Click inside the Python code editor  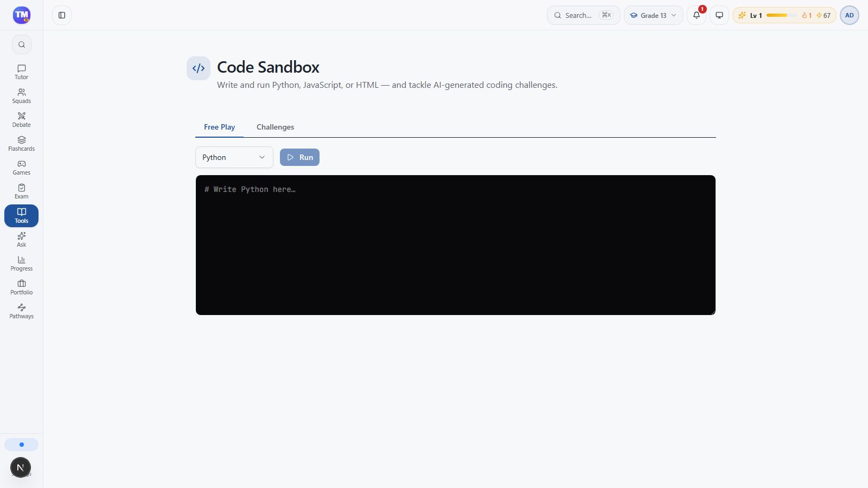[x=456, y=245]
